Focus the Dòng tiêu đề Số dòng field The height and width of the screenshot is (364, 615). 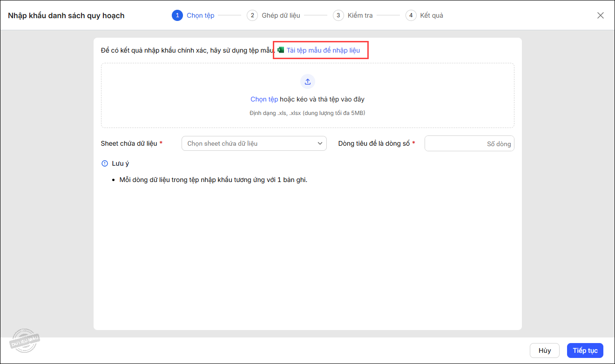tap(469, 144)
